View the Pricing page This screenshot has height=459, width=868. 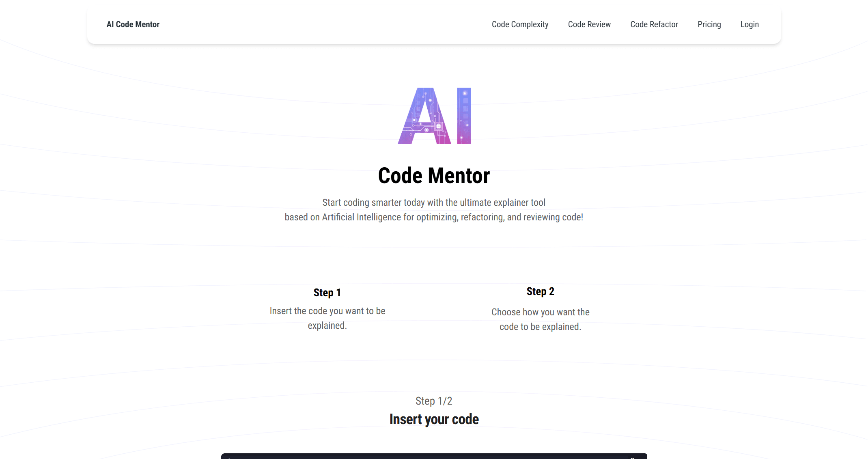pos(709,24)
